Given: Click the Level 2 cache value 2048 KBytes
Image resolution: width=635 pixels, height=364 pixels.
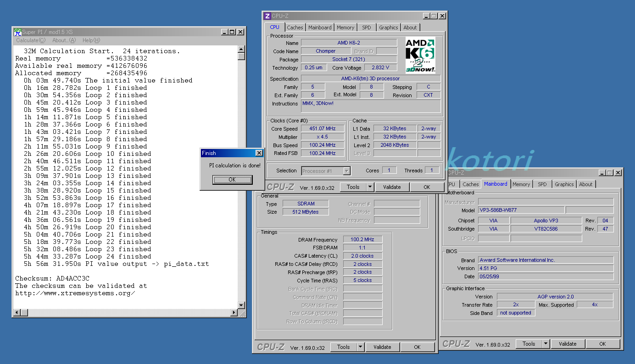Looking at the screenshot, I should pos(395,145).
